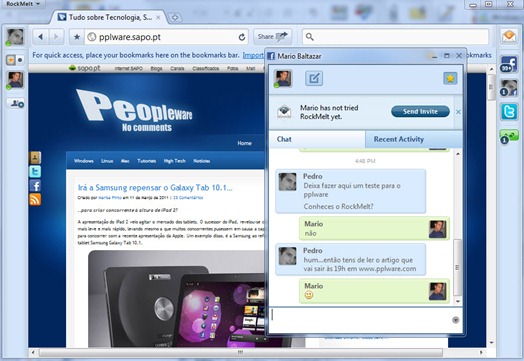The height and width of the screenshot is (361, 524).
Task: Click the page RSS feed icon
Action: click(35, 200)
